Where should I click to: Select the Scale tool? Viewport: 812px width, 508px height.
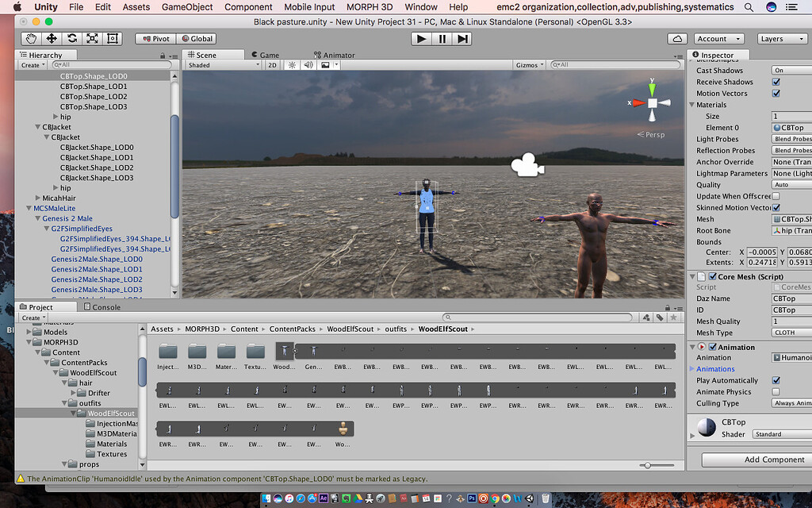click(90, 38)
